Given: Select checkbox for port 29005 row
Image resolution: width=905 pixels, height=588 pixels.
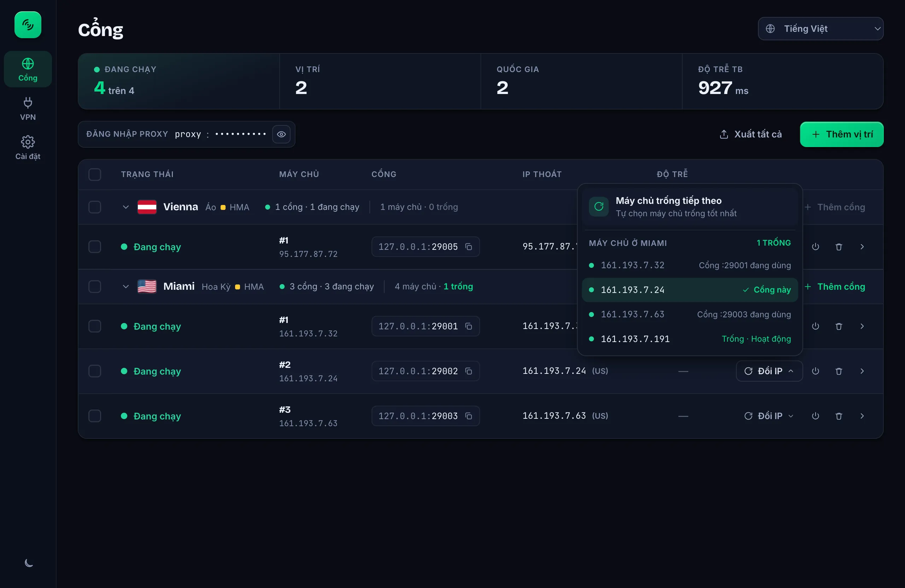Looking at the screenshot, I should tap(95, 247).
